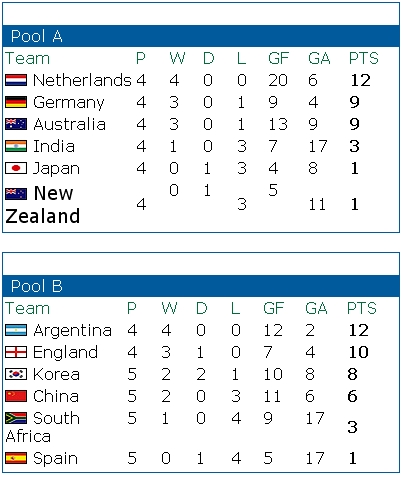Click the England flag icon
The height and width of the screenshot is (477, 402).
[x=16, y=352]
